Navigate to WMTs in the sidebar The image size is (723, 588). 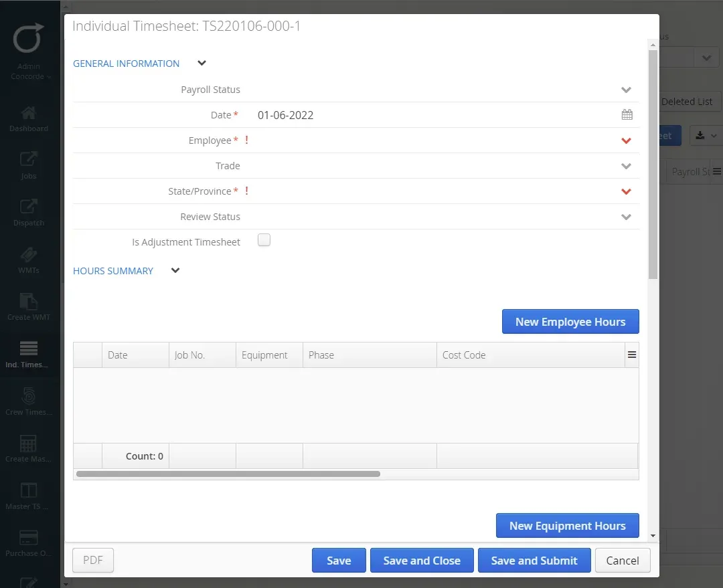29,258
